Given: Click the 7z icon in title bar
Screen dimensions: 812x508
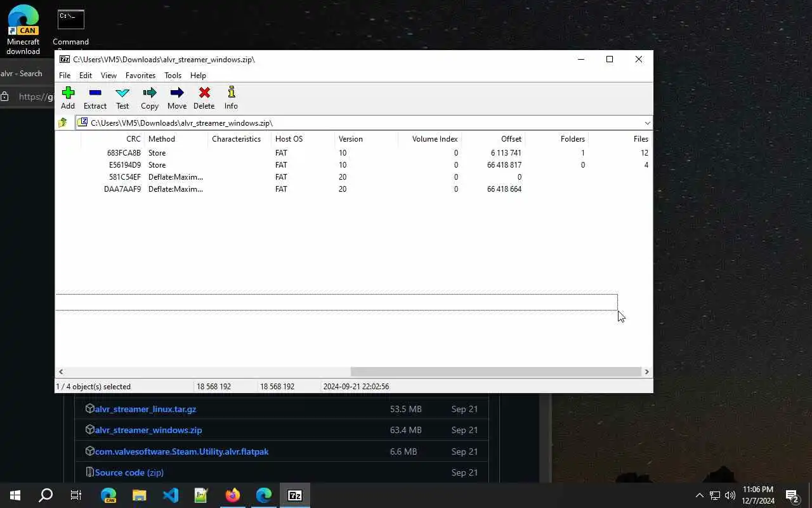Looking at the screenshot, I should click(x=65, y=59).
